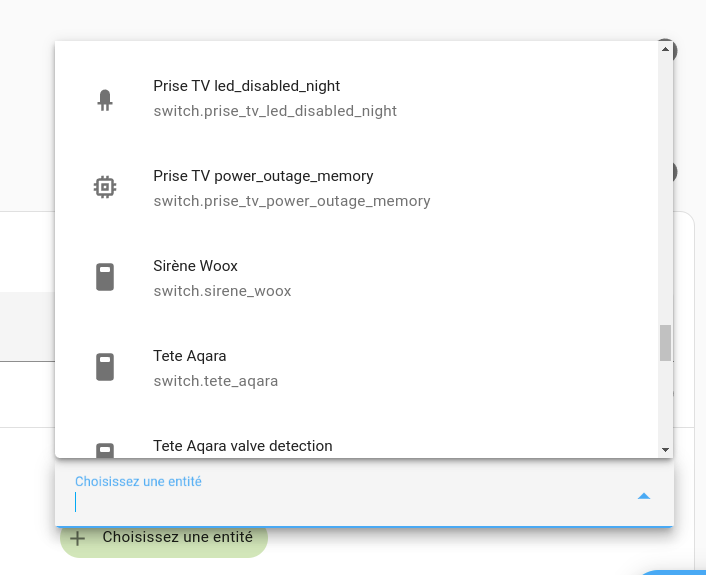
Task: Click the switch.tete_aqara entity ID text
Action: pyautogui.click(x=216, y=381)
